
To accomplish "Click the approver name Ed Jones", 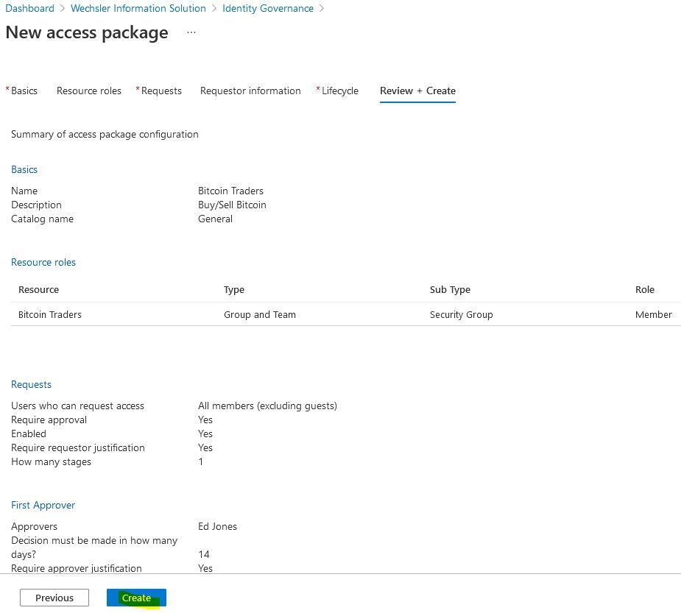I will [218, 526].
